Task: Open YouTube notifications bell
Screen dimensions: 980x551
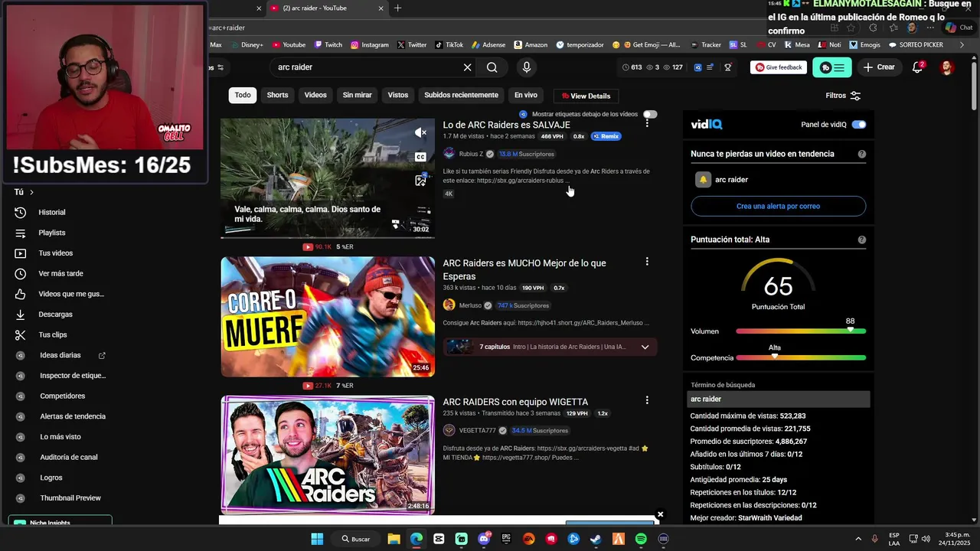Action: pyautogui.click(x=917, y=67)
